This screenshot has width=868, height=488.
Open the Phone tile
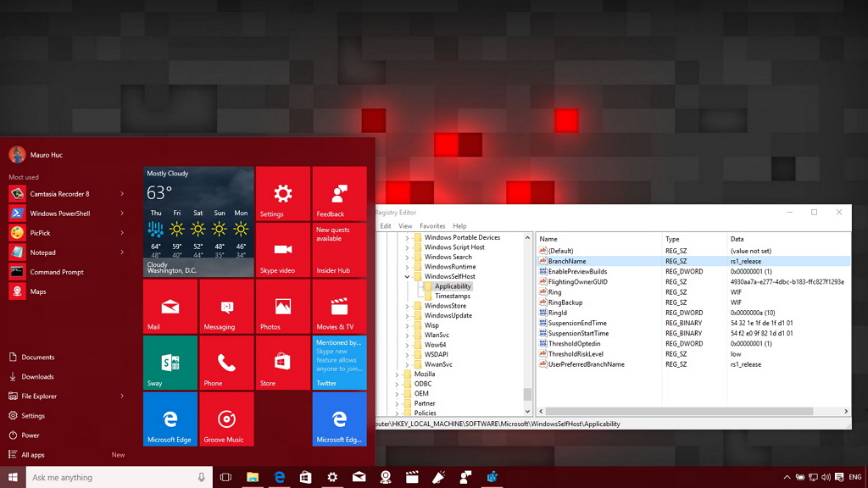(226, 363)
